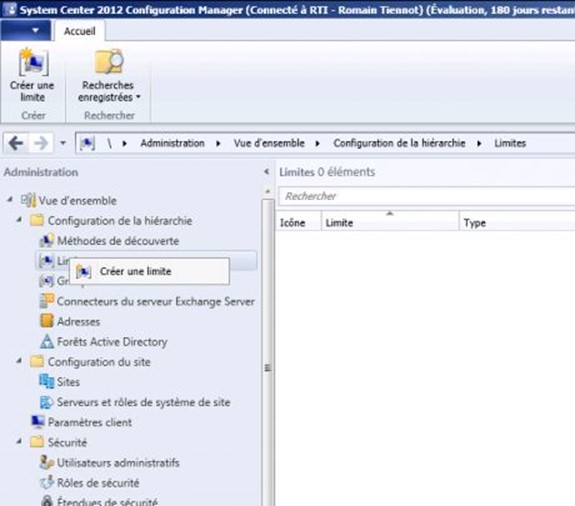The image size is (575, 506).
Task: Click Configuration de la hiérarchie breadcrumb
Action: point(399,143)
